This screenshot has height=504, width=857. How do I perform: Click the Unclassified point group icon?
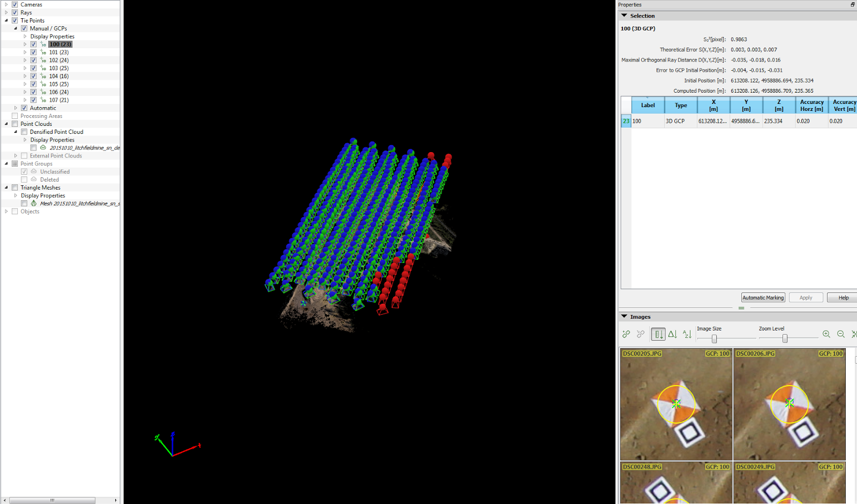point(34,171)
